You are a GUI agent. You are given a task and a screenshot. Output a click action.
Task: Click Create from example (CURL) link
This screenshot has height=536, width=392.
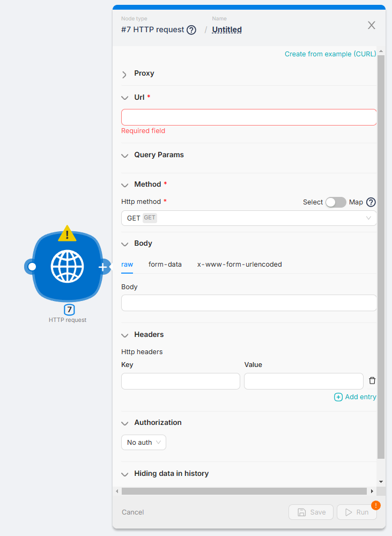coord(330,54)
